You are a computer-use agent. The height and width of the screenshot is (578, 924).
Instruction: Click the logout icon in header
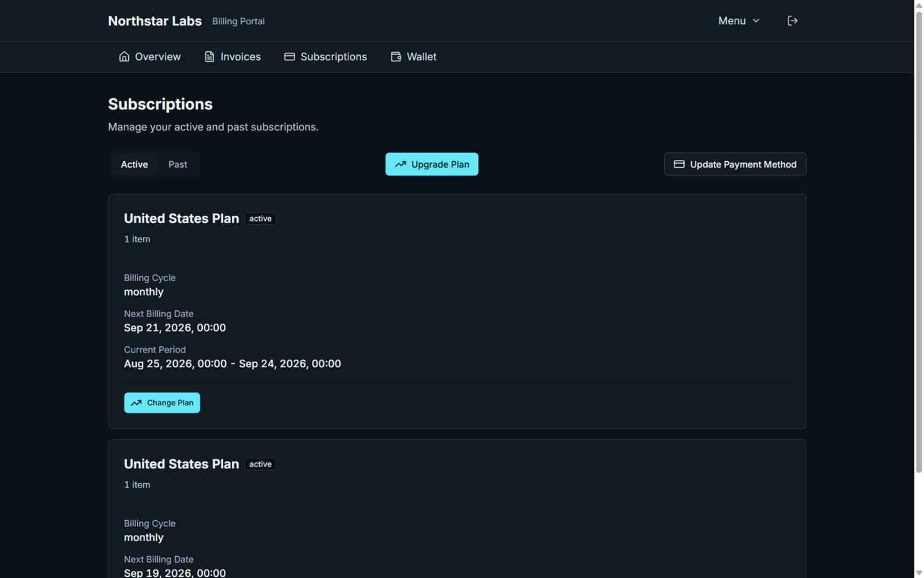coord(792,21)
